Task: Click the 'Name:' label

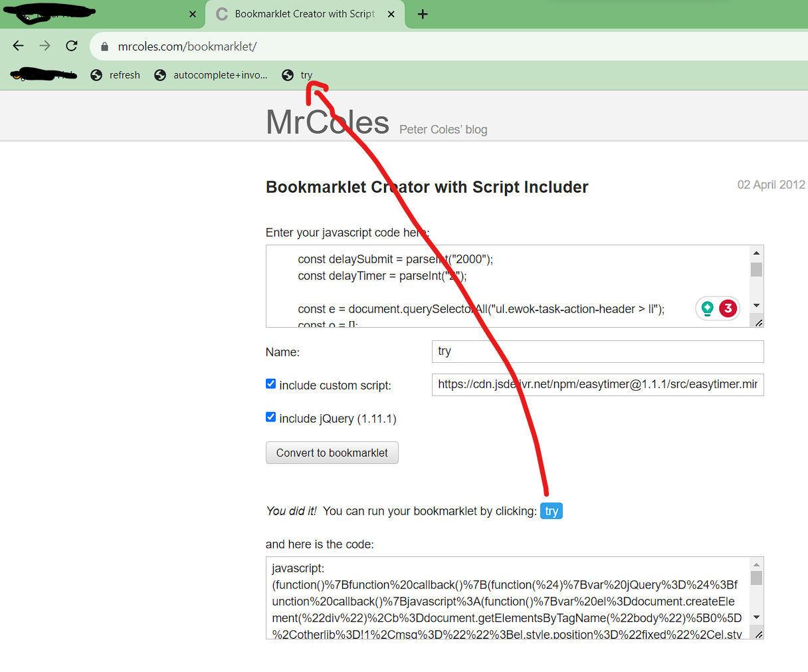Action: 282,352
